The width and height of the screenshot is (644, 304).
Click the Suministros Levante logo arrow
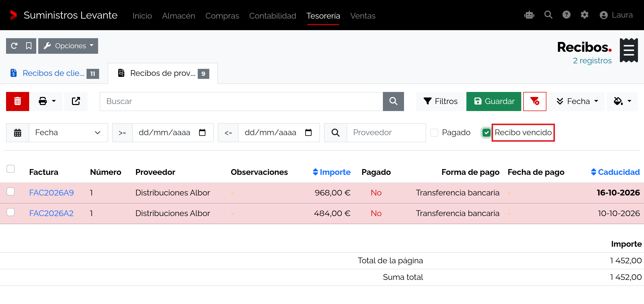tap(13, 15)
